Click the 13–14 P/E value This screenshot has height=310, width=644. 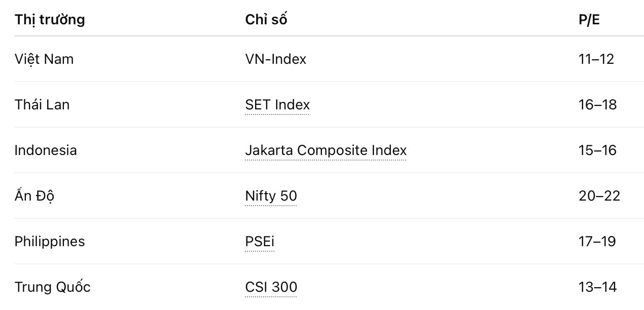pos(598,287)
